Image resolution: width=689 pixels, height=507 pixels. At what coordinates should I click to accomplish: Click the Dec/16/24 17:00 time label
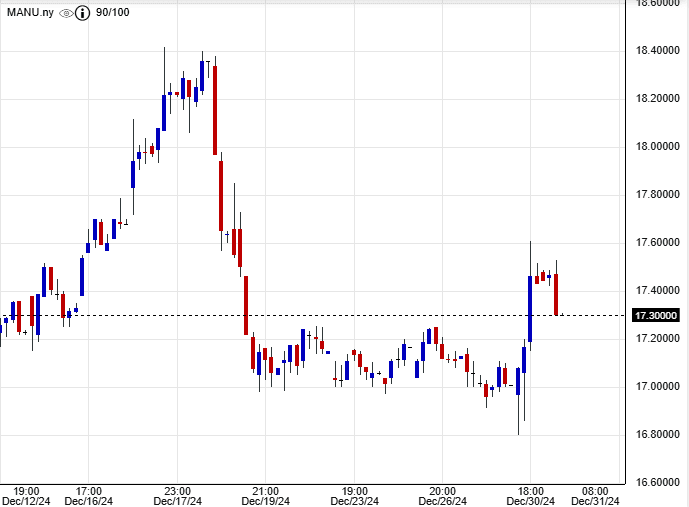point(89,496)
